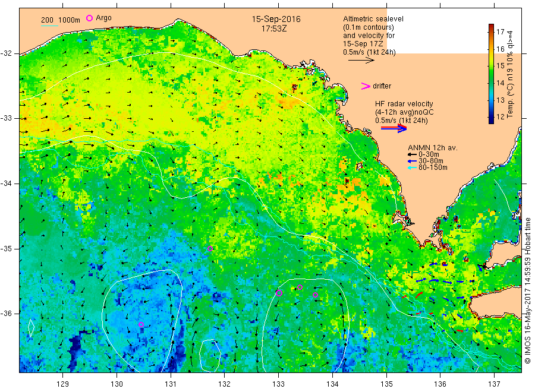Click the '(4-12h avg)noQC' text
Image resolution: width=535 pixels, height=392 pixels.
(x=404, y=112)
